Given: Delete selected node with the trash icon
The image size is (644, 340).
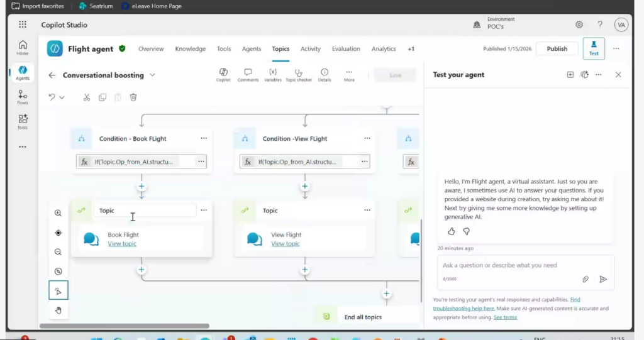Looking at the screenshot, I should (133, 97).
